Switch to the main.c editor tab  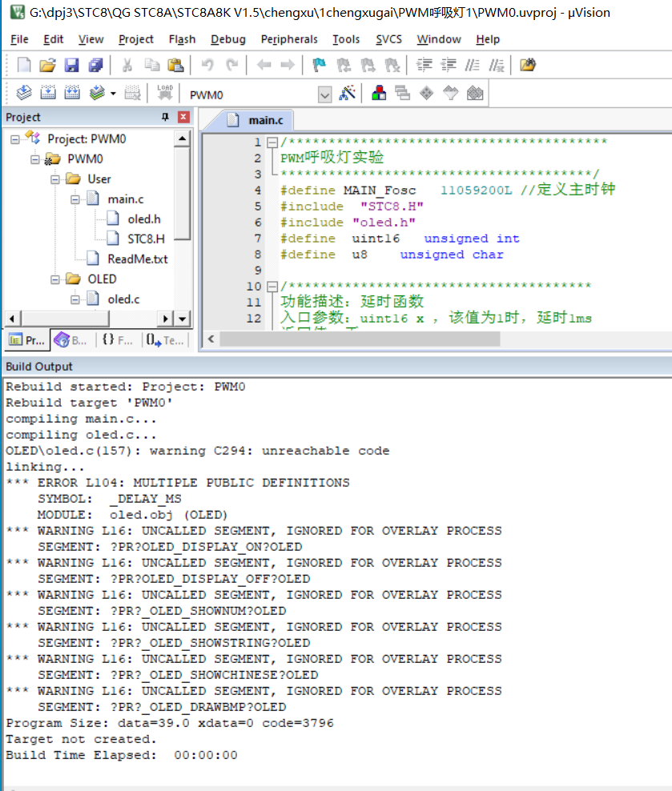coord(257,120)
